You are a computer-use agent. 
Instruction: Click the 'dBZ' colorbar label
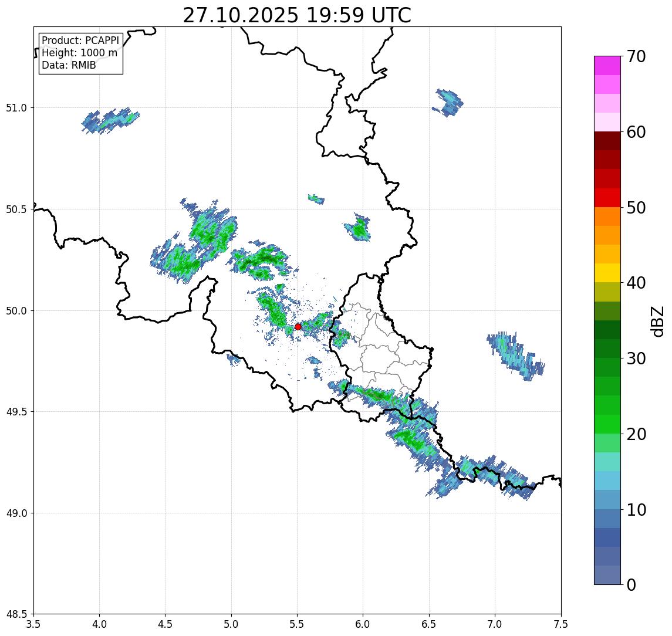(x=657, y=322)
